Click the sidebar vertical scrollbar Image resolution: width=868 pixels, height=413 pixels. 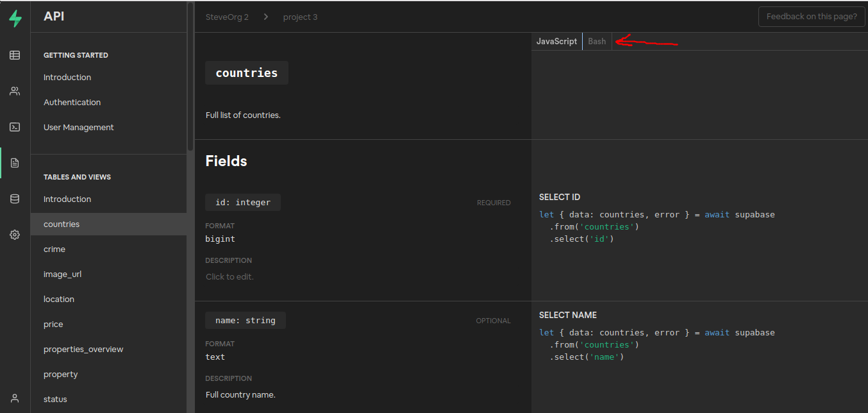pyautogui.click(x=190, y=77)
